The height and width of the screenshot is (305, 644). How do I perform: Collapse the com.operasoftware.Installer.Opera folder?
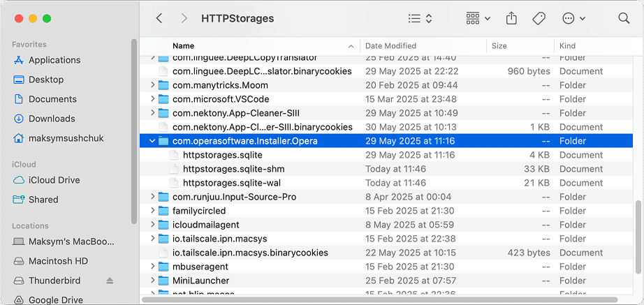(x=152, y=141)
